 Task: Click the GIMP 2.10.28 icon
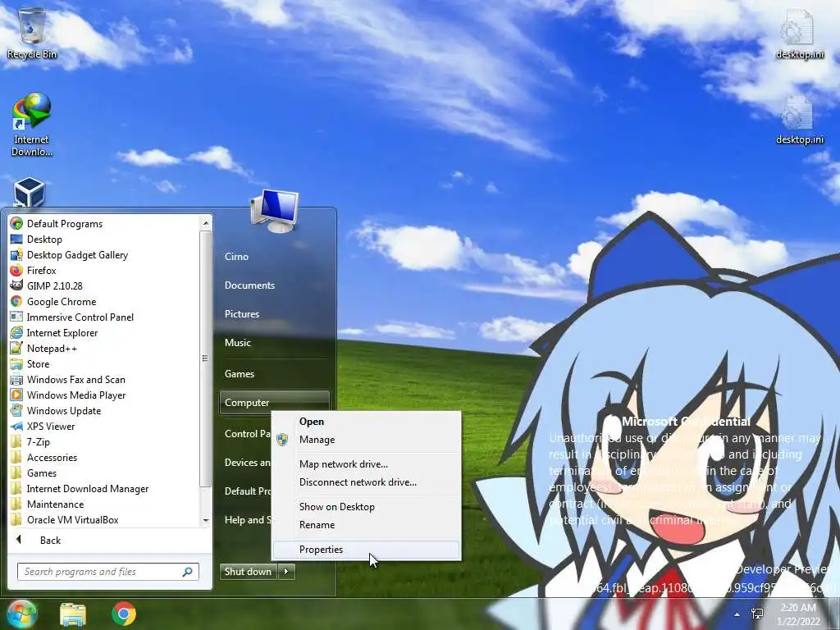[16, 285]
